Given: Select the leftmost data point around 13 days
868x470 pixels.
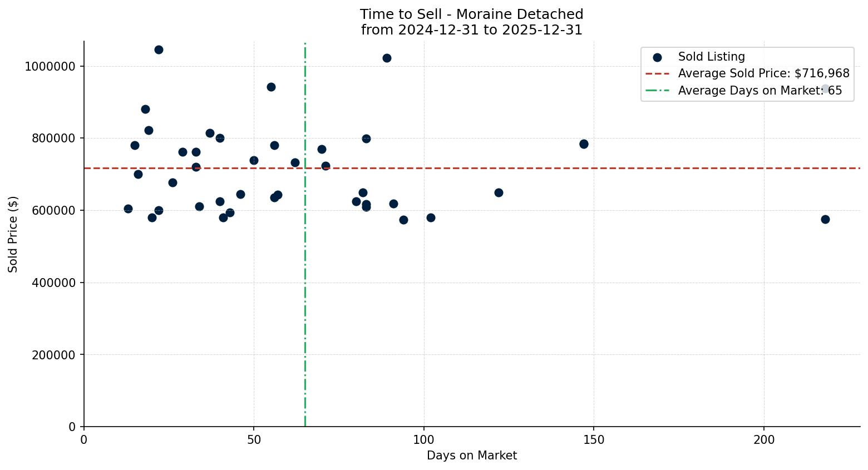Looking at the screenshot, I should pyautogui.click(x=128, y=208).
